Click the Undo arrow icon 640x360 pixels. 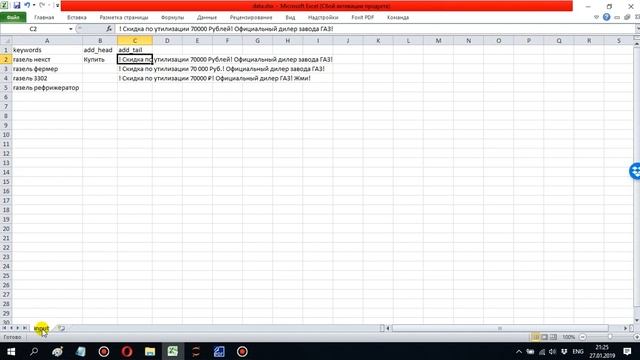click(27, 5)
